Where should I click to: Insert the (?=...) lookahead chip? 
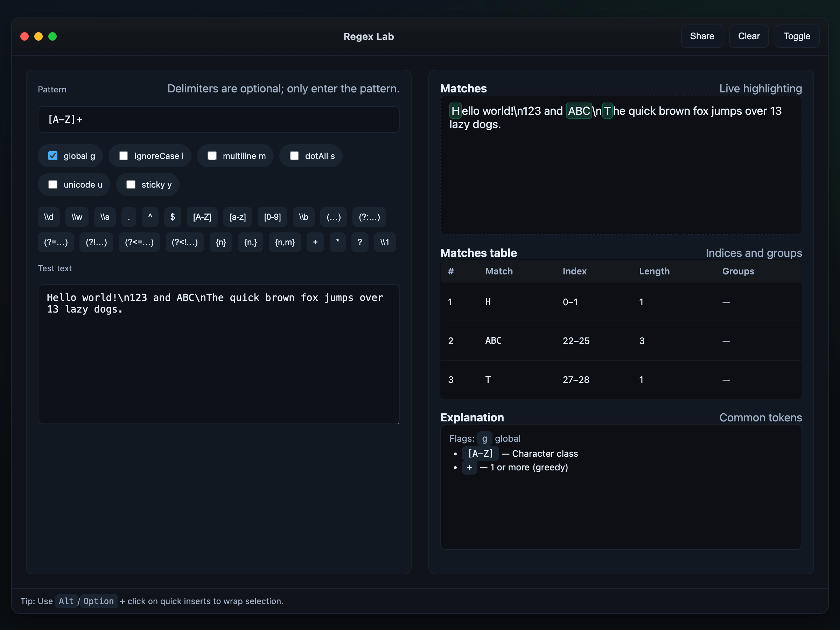tap(56, 242)
